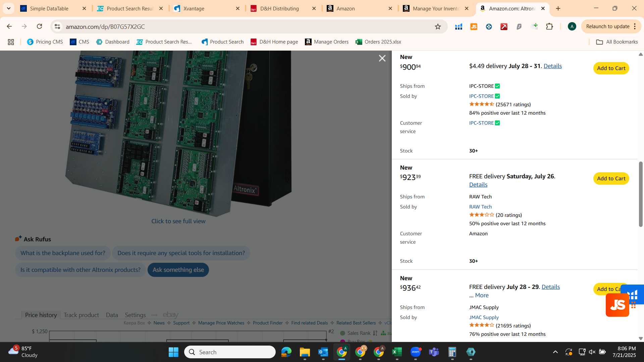
Task: Open Manage Orders bookmark
Action: [x=327, y=42]
